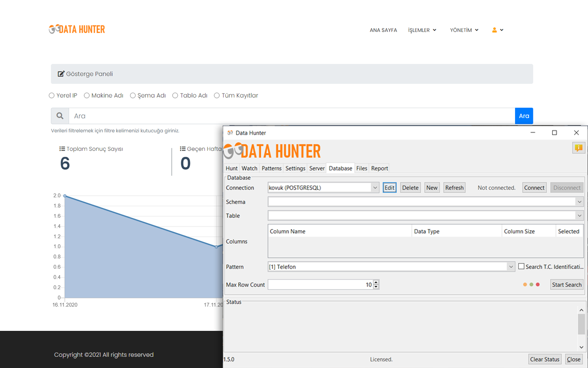Click the 1.5.0 version label
This screenshot has width=588, height=368.
pyautogui.click(x=229, y=359)
